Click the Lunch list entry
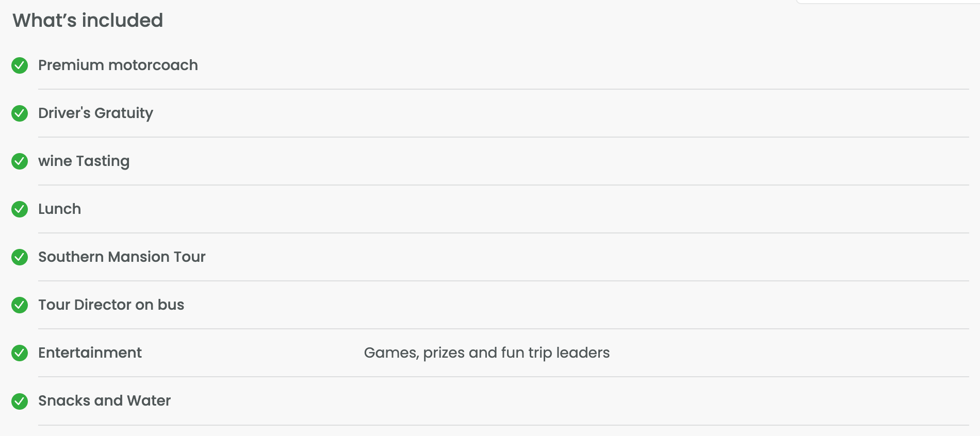This screenshot has height=436, width=980. pyautogui.click(x=59, y=209)
